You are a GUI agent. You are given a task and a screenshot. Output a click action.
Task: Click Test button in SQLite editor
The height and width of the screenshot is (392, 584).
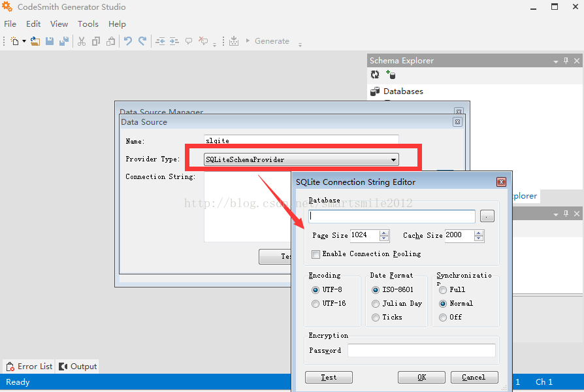tap(329, 377)
